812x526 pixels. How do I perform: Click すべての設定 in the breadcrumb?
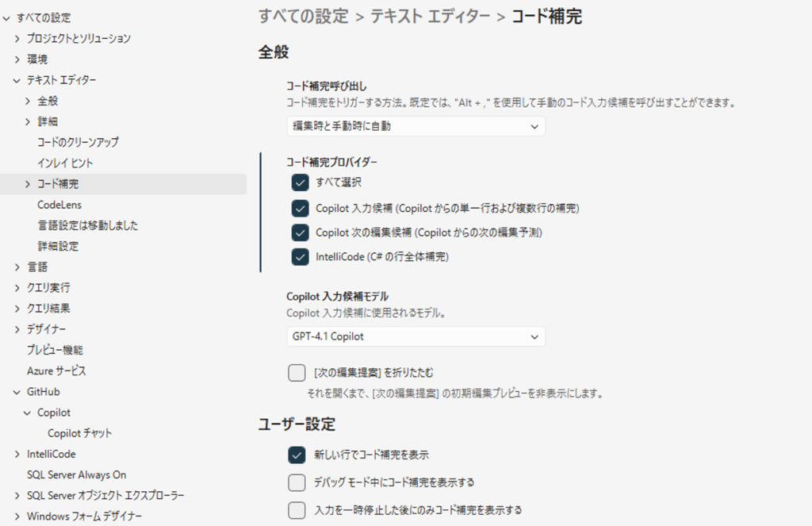coord(304,17)
